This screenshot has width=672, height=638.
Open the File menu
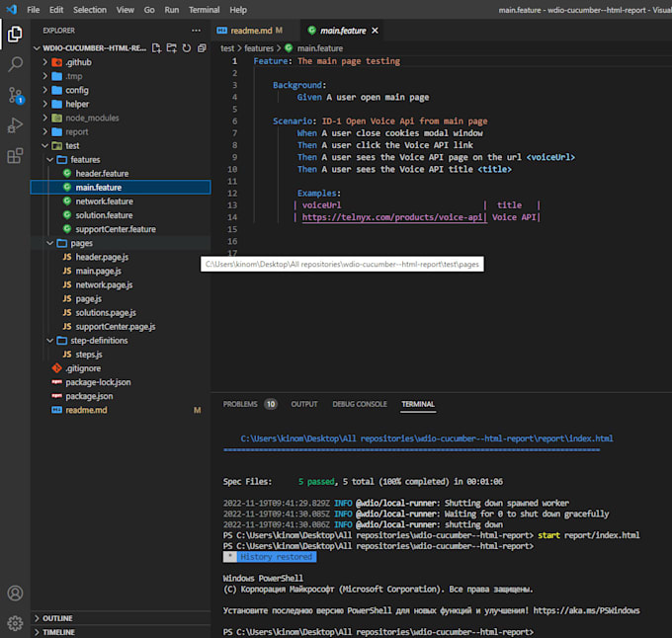pyautogui.click(x=33, y=10)
